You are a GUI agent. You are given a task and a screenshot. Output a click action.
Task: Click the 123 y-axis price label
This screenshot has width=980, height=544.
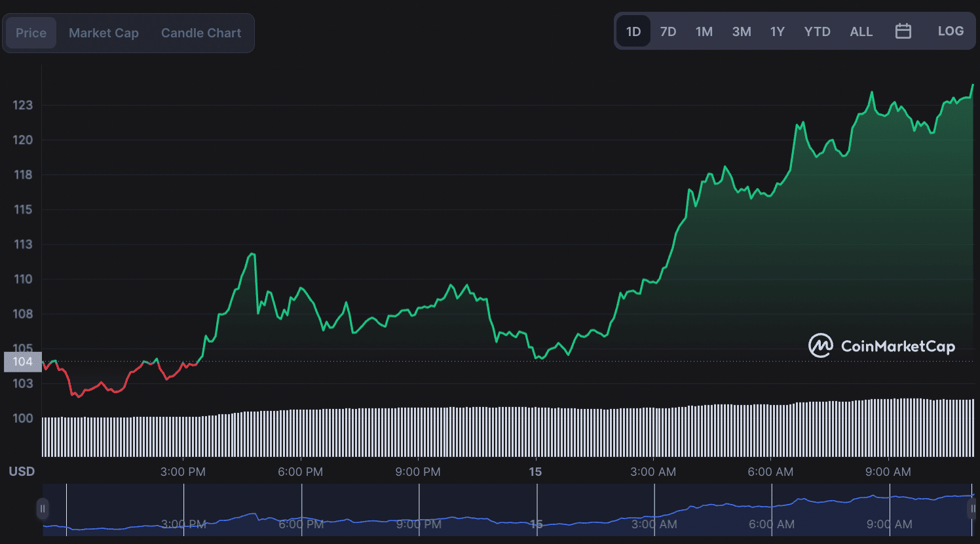click(x=23, y=105)
